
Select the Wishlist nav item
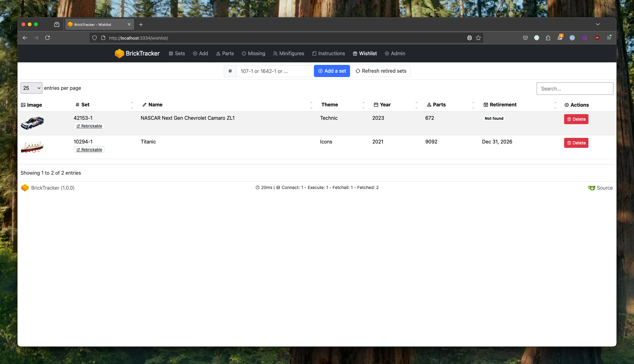click(365, 54)
